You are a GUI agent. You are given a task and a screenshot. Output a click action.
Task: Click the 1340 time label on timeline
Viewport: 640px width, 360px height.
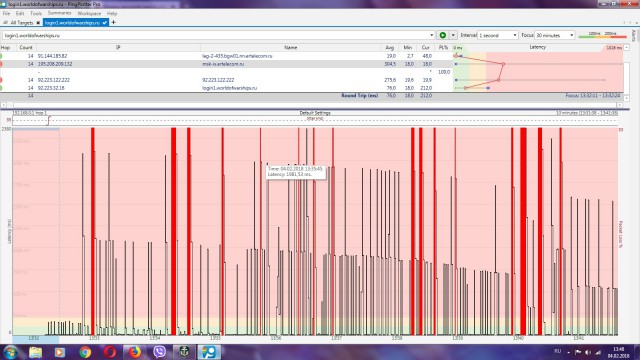pyautogui.click(x=518, y=338)
